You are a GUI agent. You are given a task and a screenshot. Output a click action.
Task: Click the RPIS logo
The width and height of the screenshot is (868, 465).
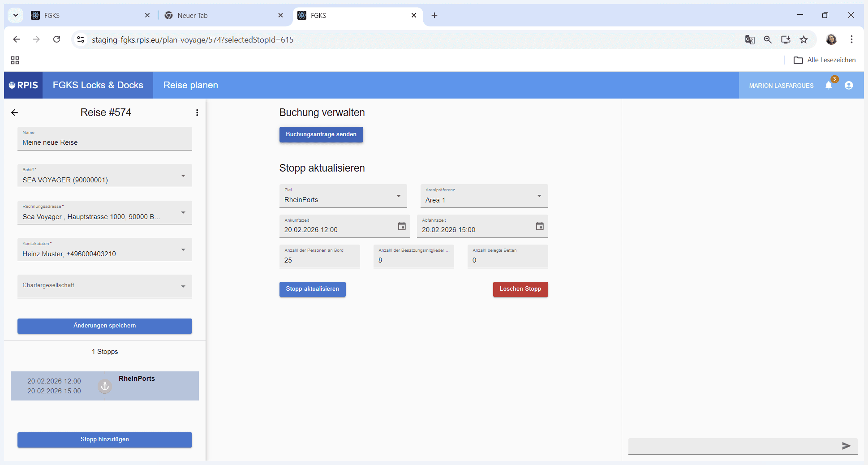[x=23, y=85]
